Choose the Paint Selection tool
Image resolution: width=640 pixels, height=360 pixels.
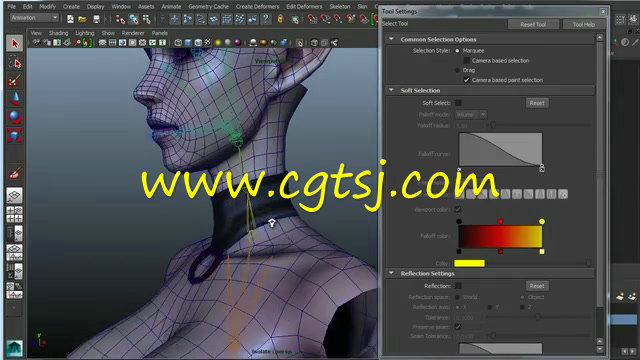[15, 81]
